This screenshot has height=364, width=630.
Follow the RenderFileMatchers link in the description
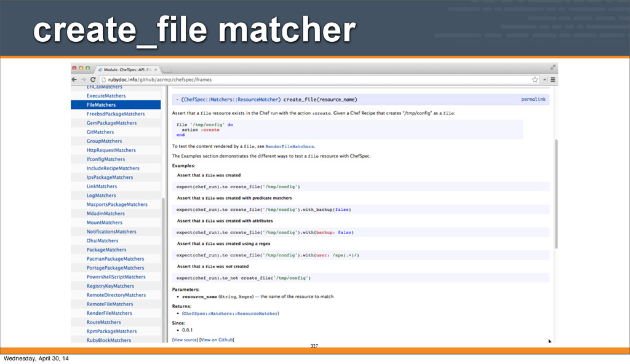(x=290, y=147)
